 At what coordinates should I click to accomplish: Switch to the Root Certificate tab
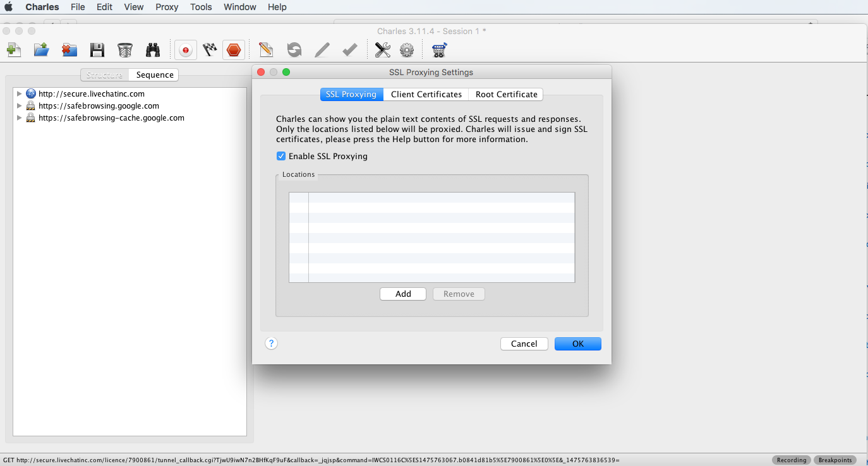coord(507,94)
